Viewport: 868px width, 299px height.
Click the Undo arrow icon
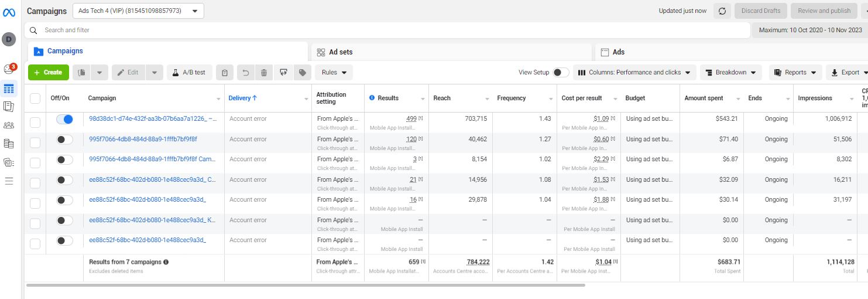[246, 73]
